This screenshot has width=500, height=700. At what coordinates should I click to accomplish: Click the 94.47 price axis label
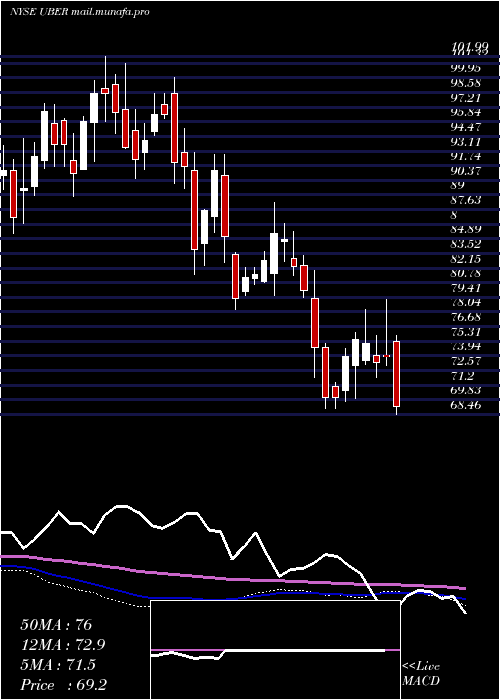(x=466, y=127)
